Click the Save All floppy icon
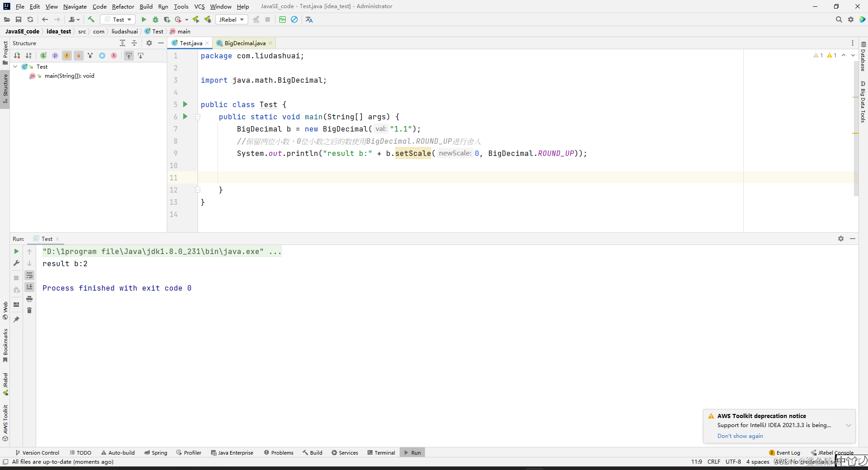This screenshot has width=868, height=470. [x=19, y=19]
